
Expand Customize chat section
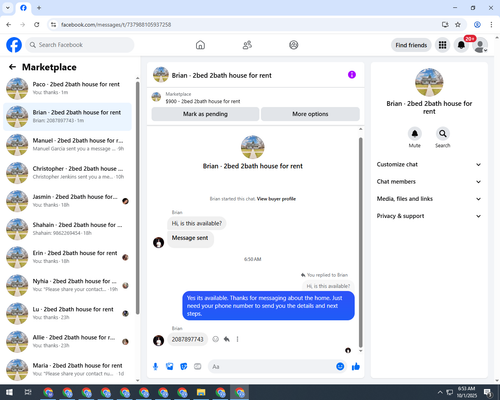(x=429, y=164)
